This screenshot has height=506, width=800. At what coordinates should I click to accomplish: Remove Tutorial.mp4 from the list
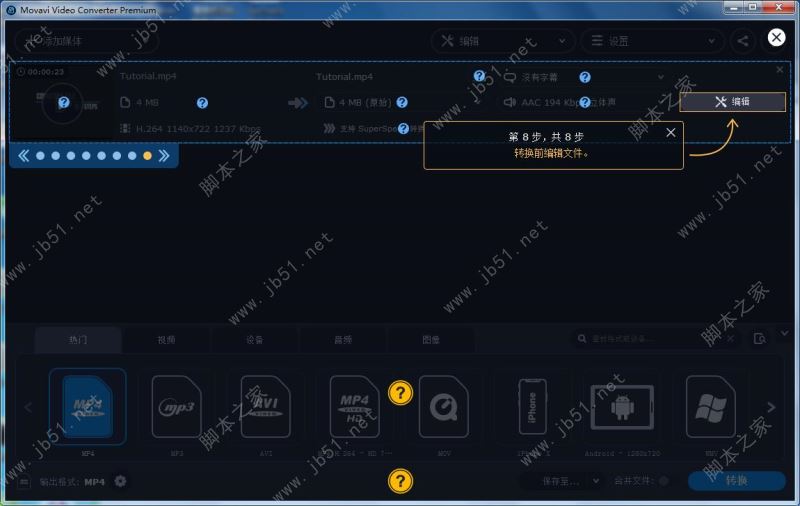click(780, 69)
